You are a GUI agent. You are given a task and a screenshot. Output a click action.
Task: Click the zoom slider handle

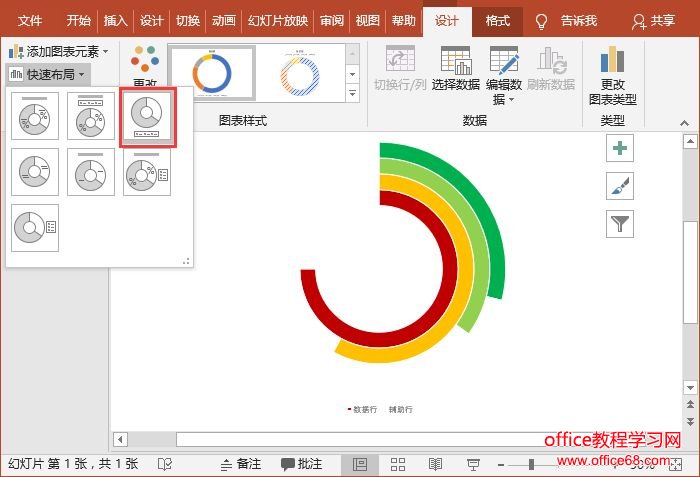[531, 464]
